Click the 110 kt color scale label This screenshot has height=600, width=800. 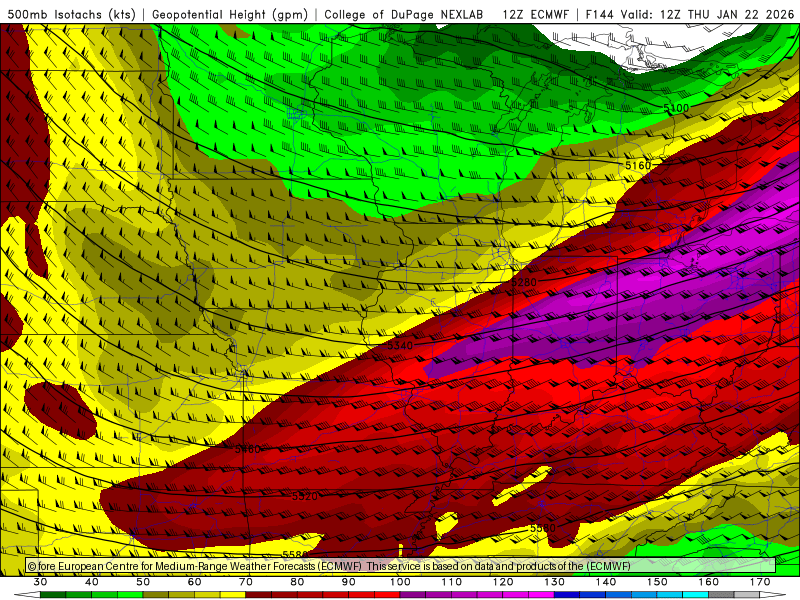point(452,582)
